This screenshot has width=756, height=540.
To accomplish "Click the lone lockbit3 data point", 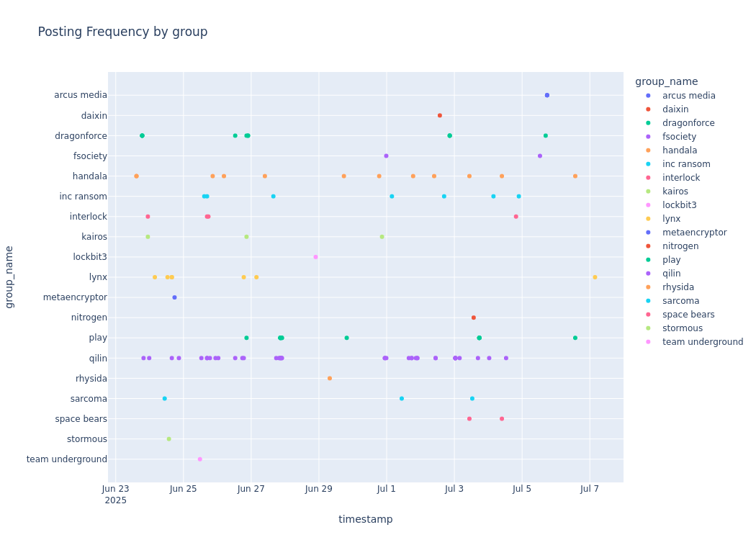I will pos(316,257).
